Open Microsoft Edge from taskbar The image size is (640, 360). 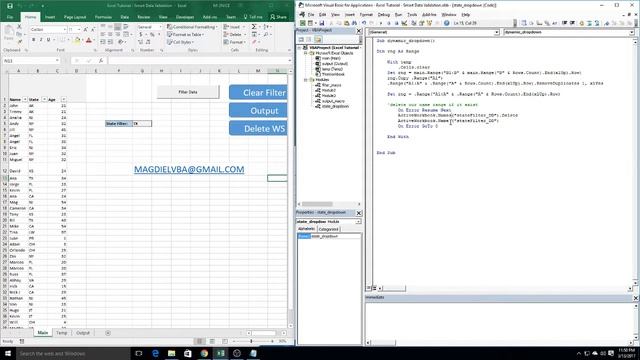coord(155,353)
